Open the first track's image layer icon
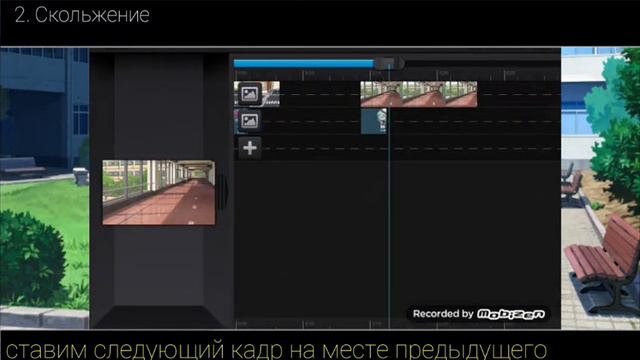This screenshot has width=640, height=360. tap(249, 94)
